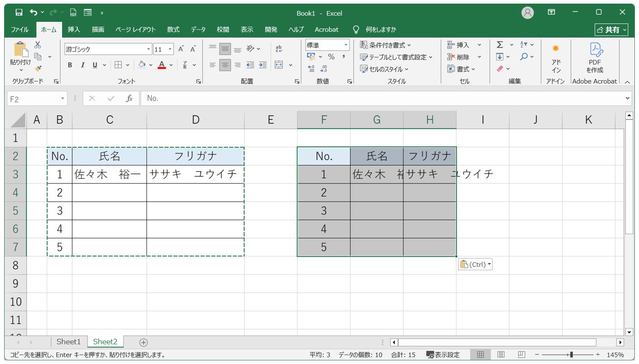Expand the formula bar
The image size is (639, 364).
click(628, 98)
